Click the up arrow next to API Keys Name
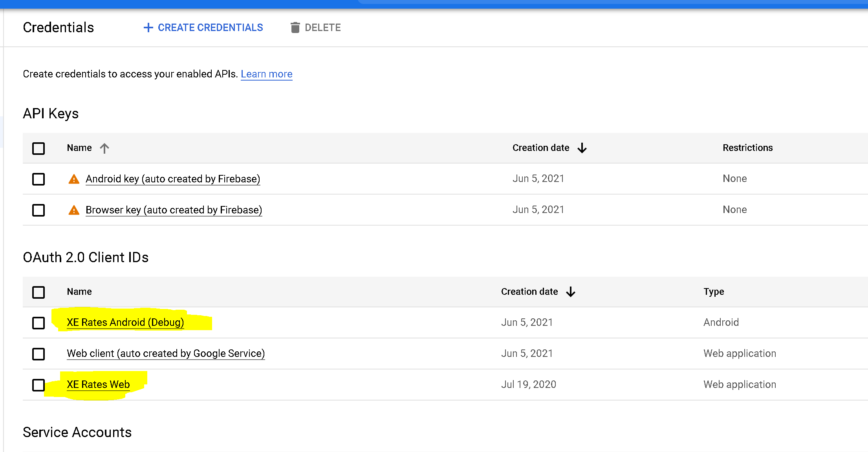The image size is (868, 452). pos(104,148)
